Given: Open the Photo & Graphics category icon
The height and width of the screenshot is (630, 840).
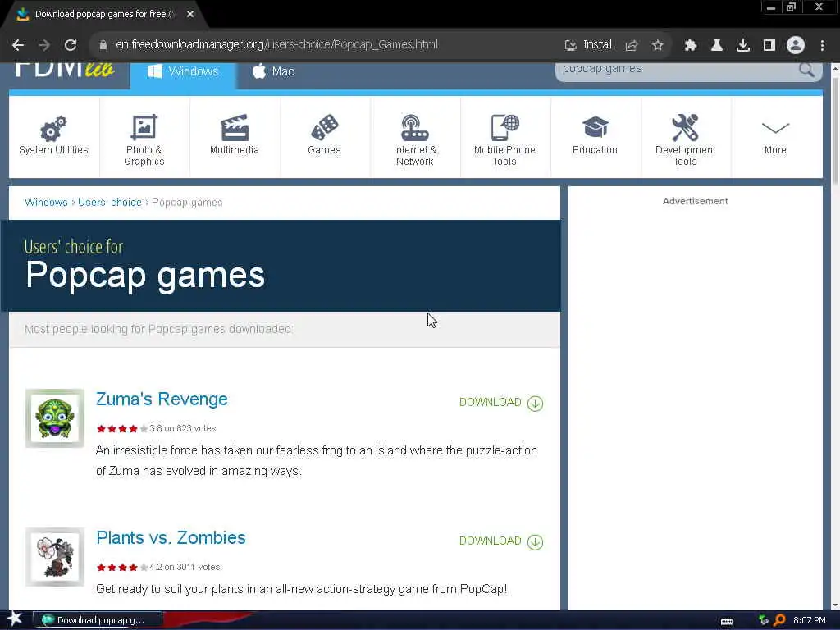Looking at the screenshot, I should point(144,139).
